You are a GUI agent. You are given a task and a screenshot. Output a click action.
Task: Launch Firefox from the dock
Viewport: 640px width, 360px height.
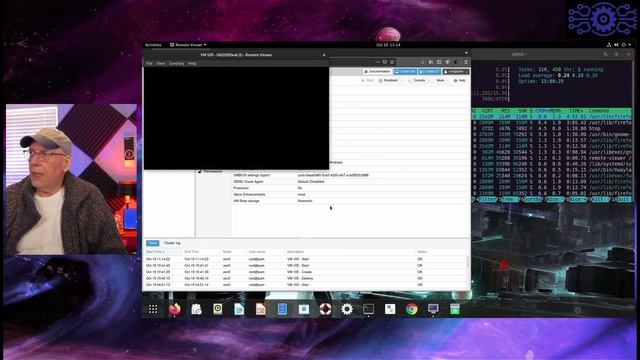(174, 309)
